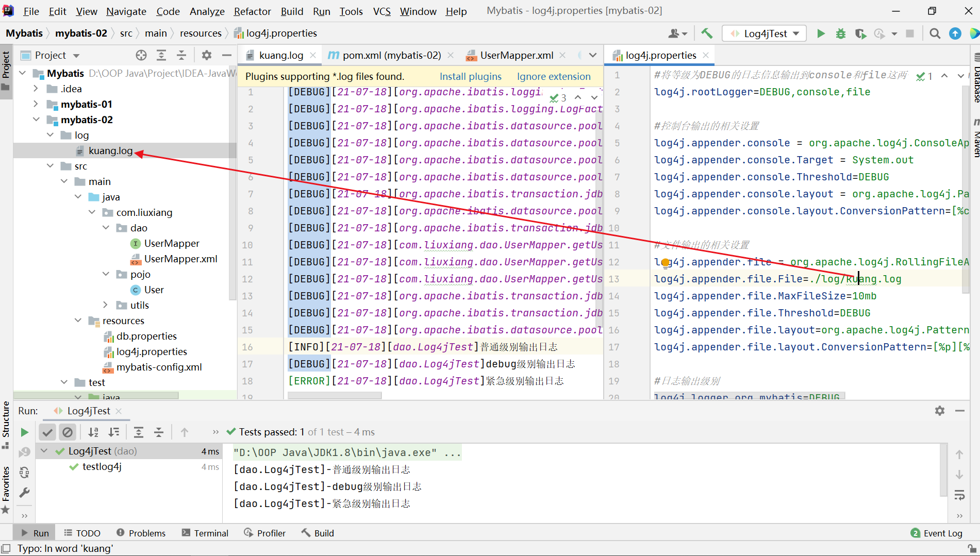Image resolution: width=980 pixels, height=556 pixels.
Task: Build project with the hammer icon
Action: coord(707,33)
